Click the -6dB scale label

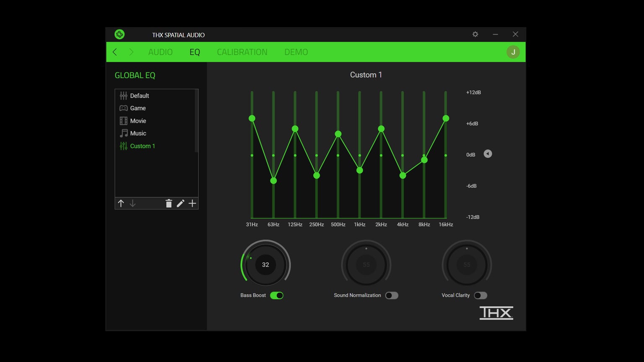coord(471,186)
